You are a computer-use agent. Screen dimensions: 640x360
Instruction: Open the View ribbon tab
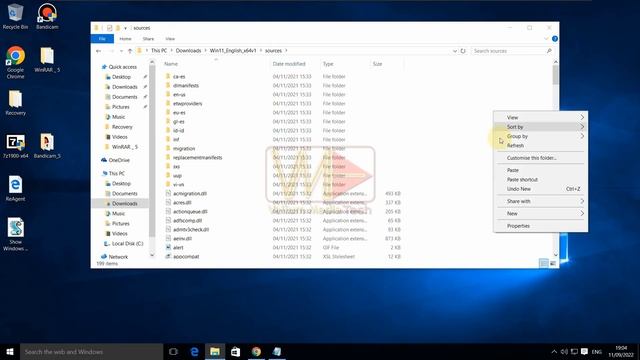tap(170, 39)
